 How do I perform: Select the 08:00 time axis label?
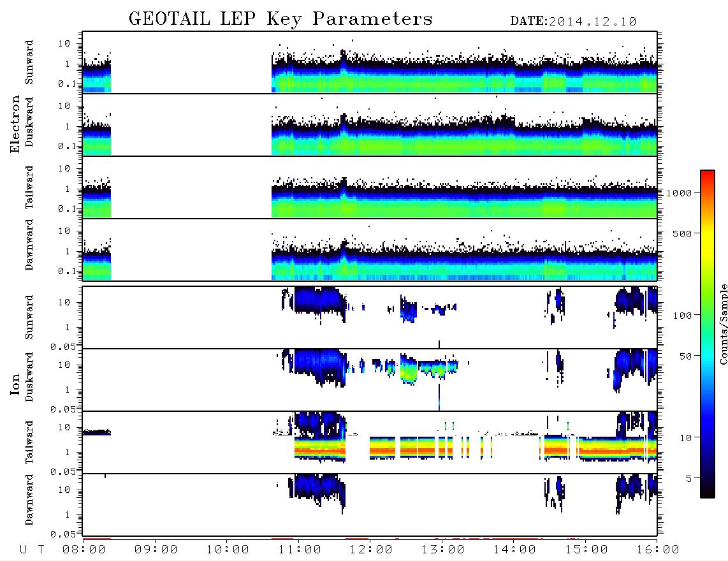84,550
